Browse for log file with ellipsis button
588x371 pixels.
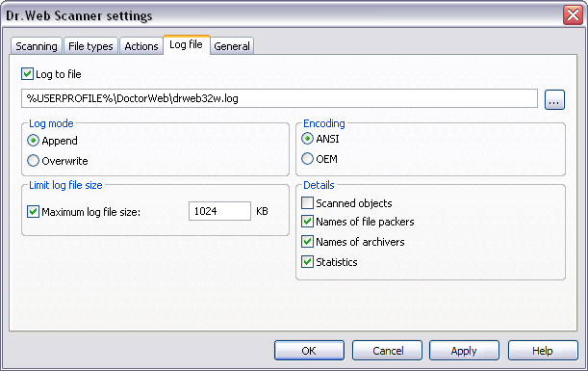(554, 99)
